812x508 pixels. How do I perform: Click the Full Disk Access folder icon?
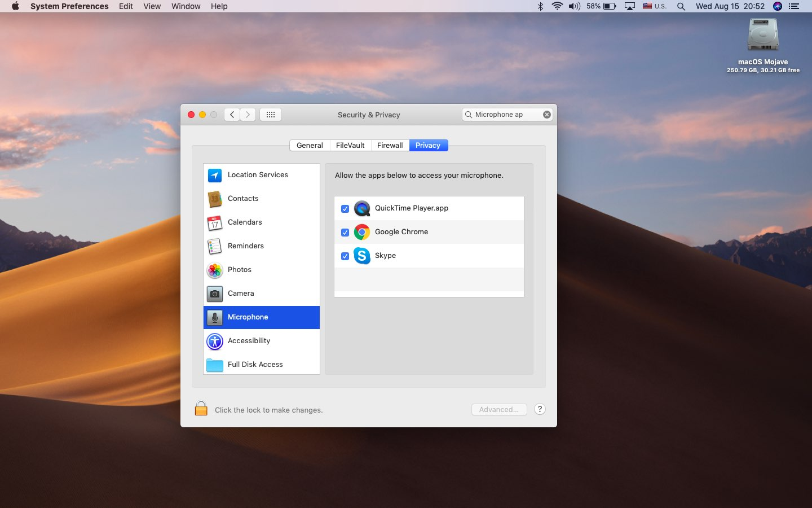click(x=215, y=365)
